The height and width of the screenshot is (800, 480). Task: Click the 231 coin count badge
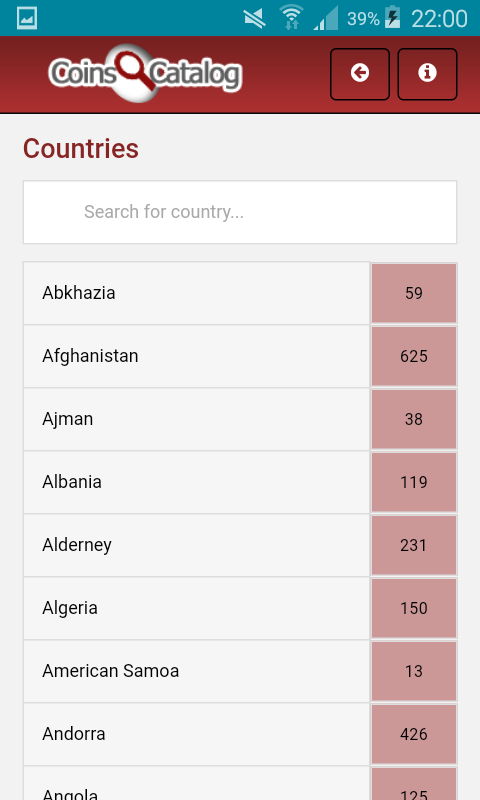[x=414, y=545]
